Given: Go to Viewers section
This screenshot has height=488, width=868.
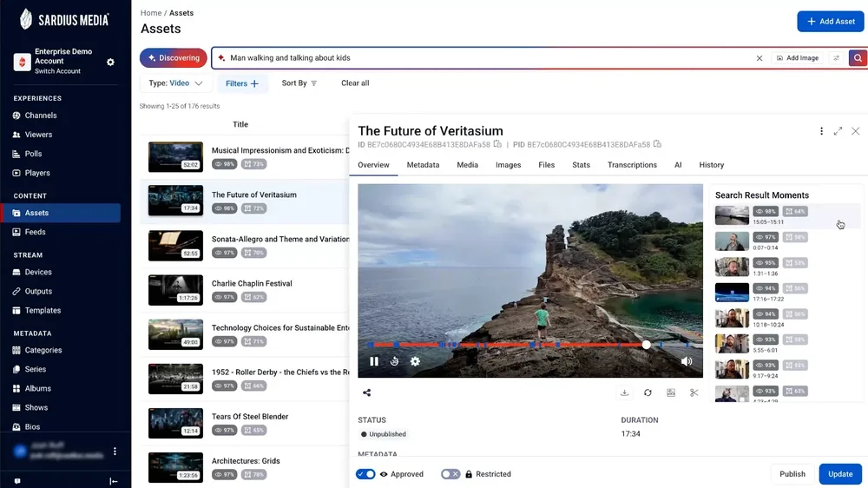Looking at the screenshot, I should pos(38,135).
